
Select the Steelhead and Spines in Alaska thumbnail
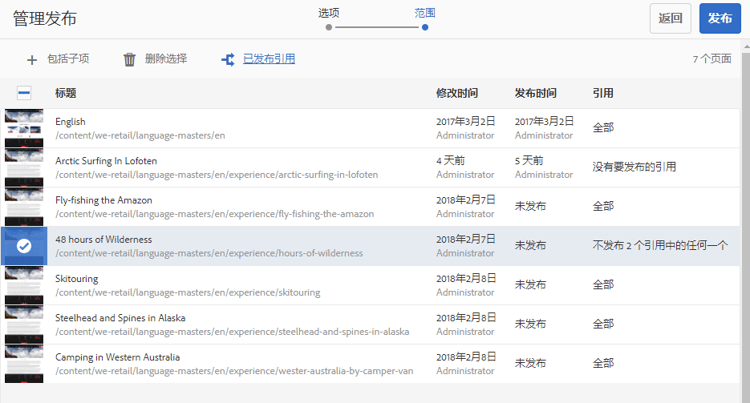coord(24,324)
